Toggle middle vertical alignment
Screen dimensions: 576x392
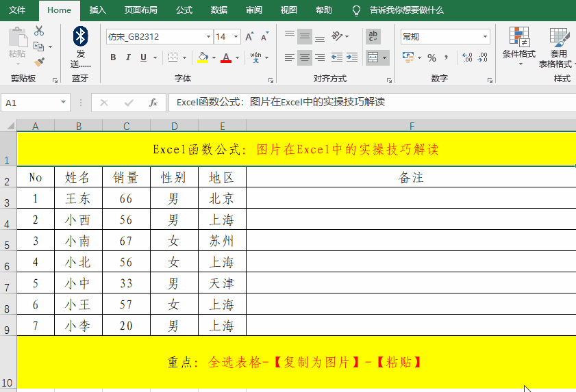(305, 36)
